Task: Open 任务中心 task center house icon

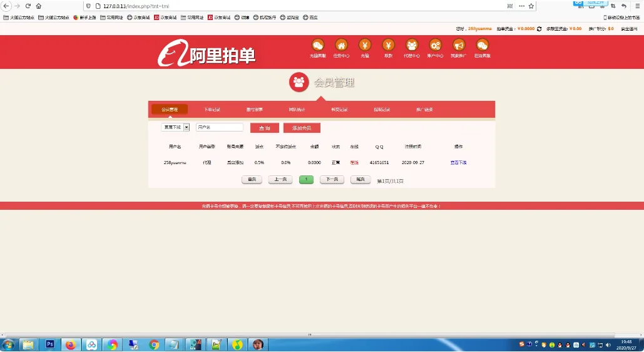Action: pyautogui.click(x=341, y=45)
